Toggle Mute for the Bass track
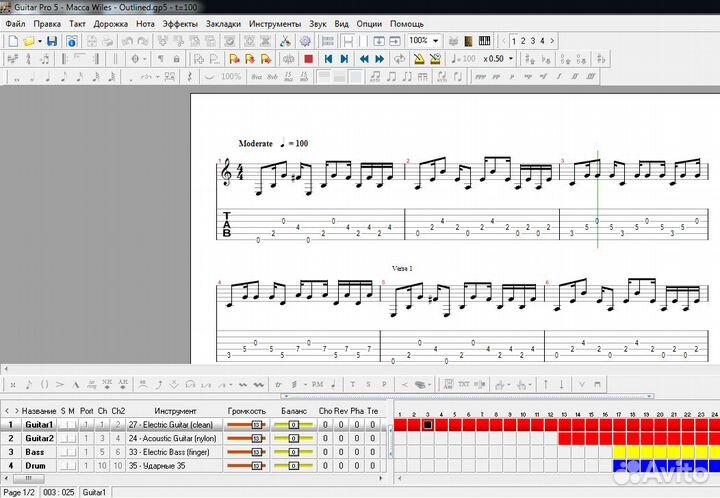Image resolution: width=720 pixels, height=498 pixels. tap(71, 451)
